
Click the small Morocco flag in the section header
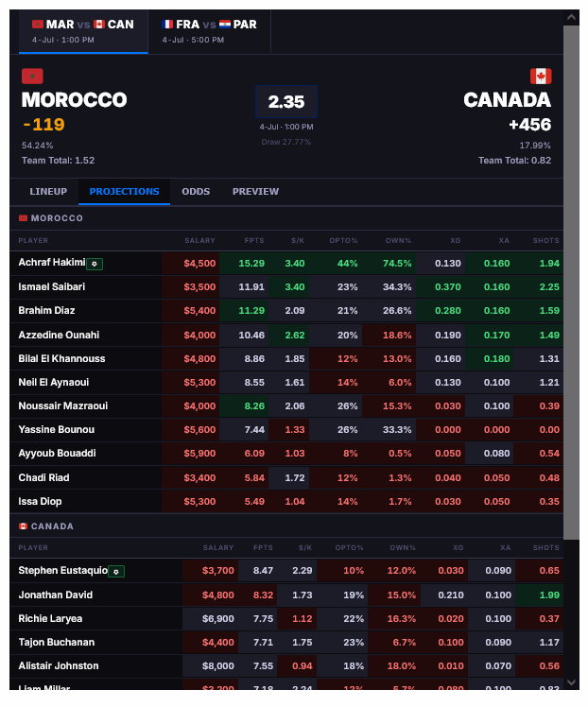coord(23,218)
